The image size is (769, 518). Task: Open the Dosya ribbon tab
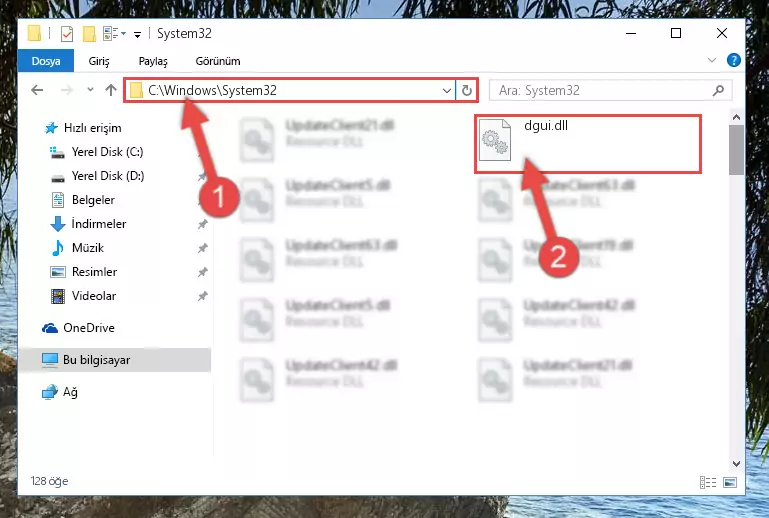(46, 61)
